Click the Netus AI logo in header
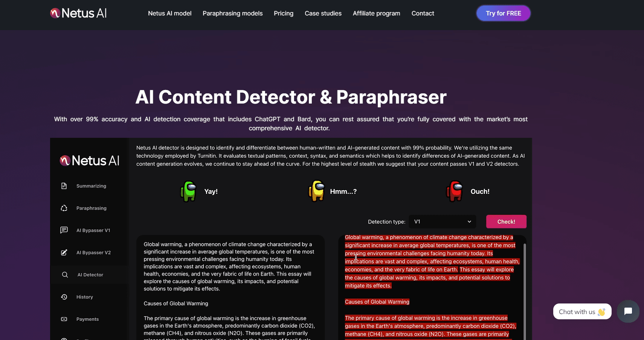644x340 pixels. point(79,13)
